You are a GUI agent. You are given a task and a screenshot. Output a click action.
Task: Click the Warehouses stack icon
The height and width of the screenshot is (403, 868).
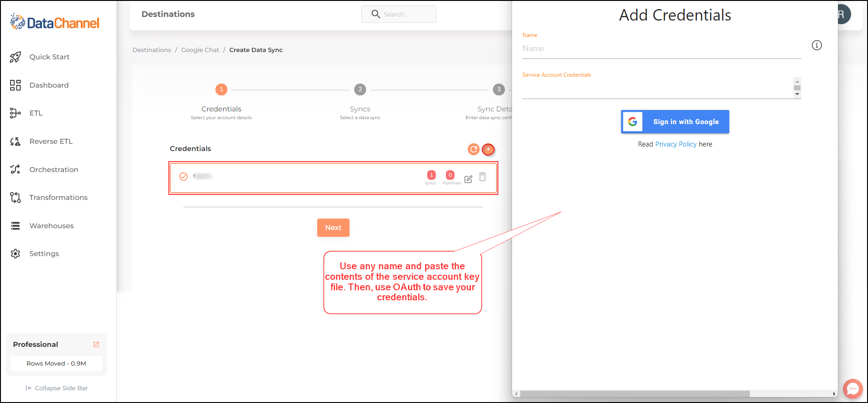click(16, 226)
